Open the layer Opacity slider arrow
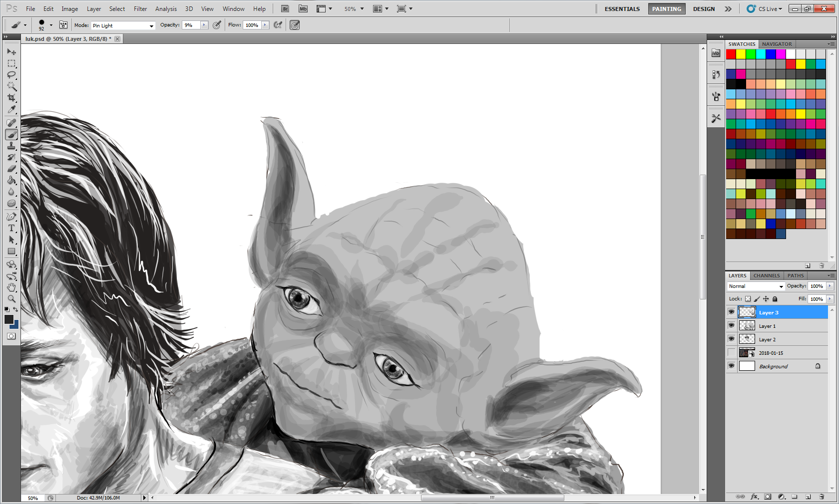 [x=830, y=286]
